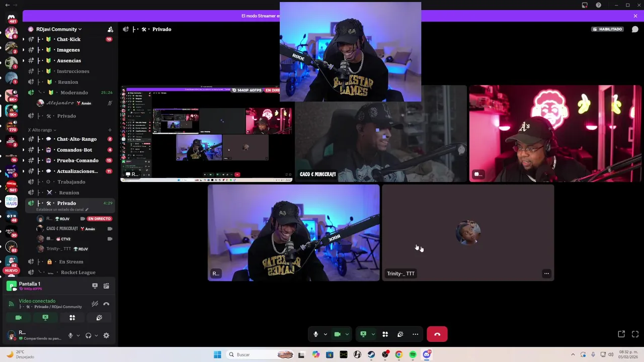Screen dimensions: 644x362
Task: Open Steam from the taskbar
Action: [371, 354]
